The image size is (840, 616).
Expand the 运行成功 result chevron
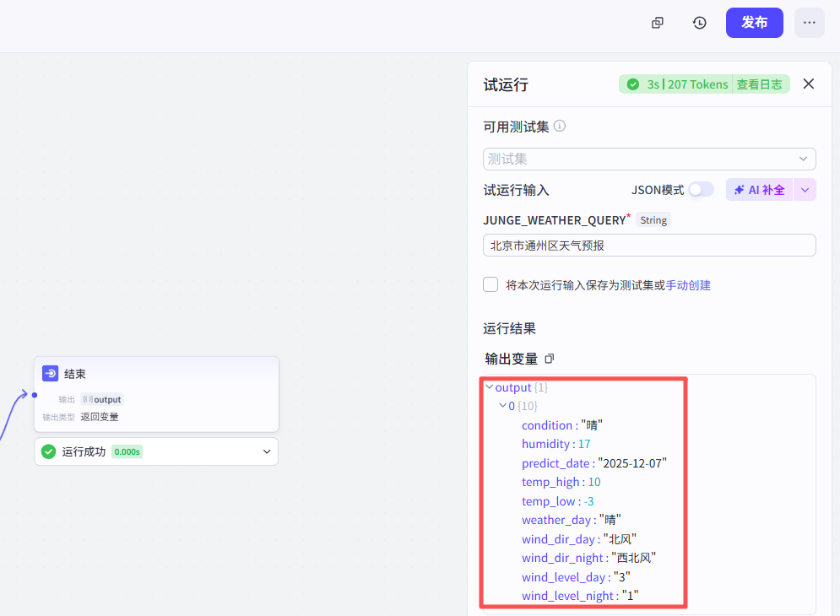266,451
